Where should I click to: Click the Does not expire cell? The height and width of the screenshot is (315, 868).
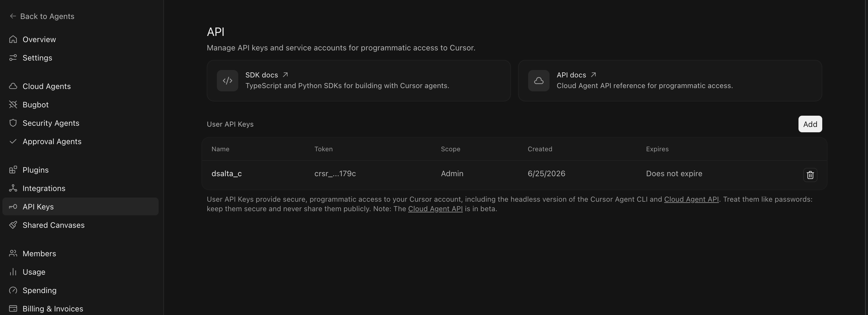tap(674, 174)
